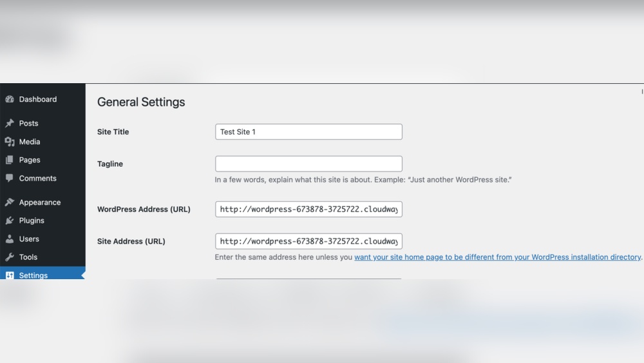Viewport: 644px width, 363px height.
Task: Click the Comments speech bubble icon
Action: (10, 178)
